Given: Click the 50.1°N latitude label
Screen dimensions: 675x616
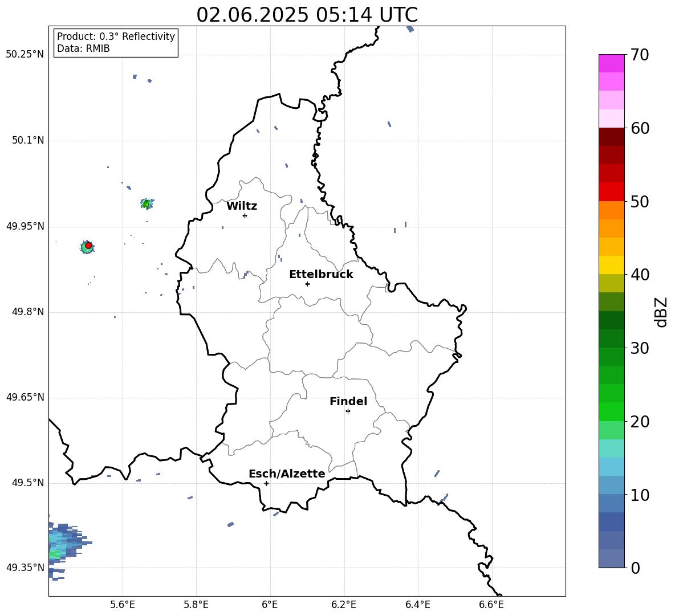Looking at the screenshot, I should point(27,140).
